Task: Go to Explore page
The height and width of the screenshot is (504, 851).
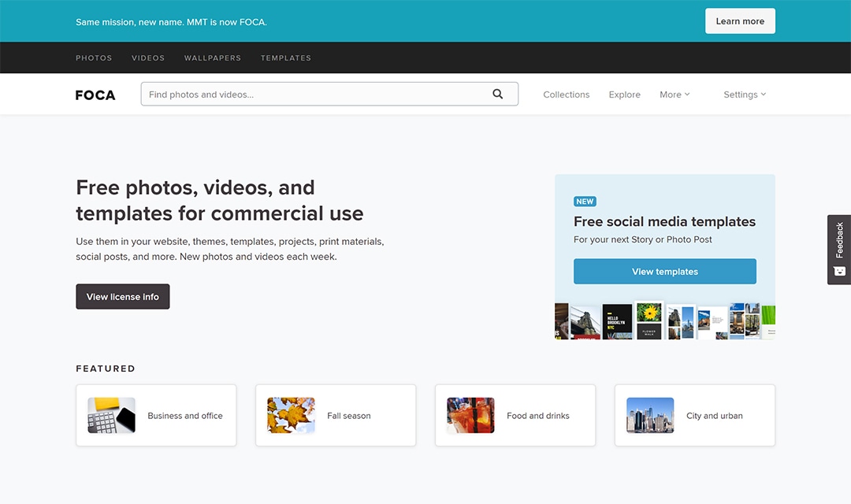Action: click(x=624, y=94)
